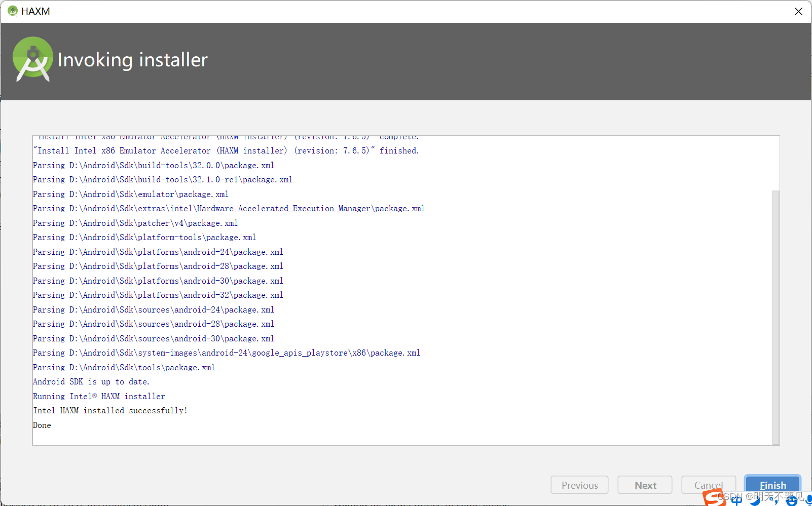Click the platforms\android-30 parsing line
812x506 pixels.
[158, 281]
